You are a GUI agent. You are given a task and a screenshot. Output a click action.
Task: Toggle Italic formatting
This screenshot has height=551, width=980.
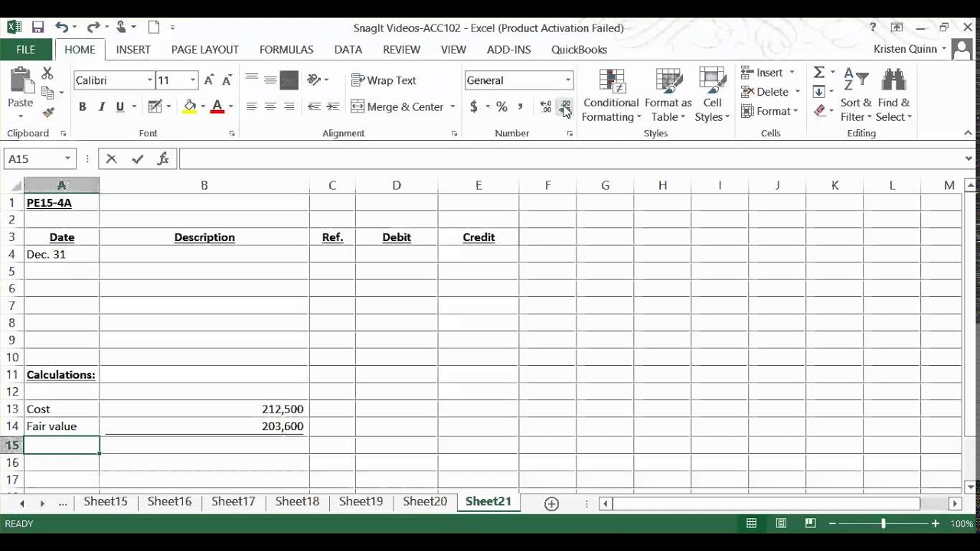[x=101, y=106]
